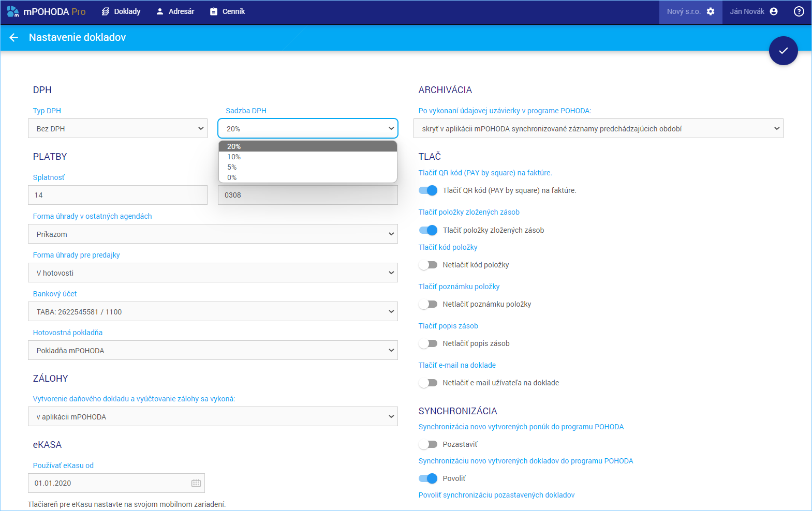812x511 pixels.
Task: Choose the 0% rate in the list
Action: point(307,177)
